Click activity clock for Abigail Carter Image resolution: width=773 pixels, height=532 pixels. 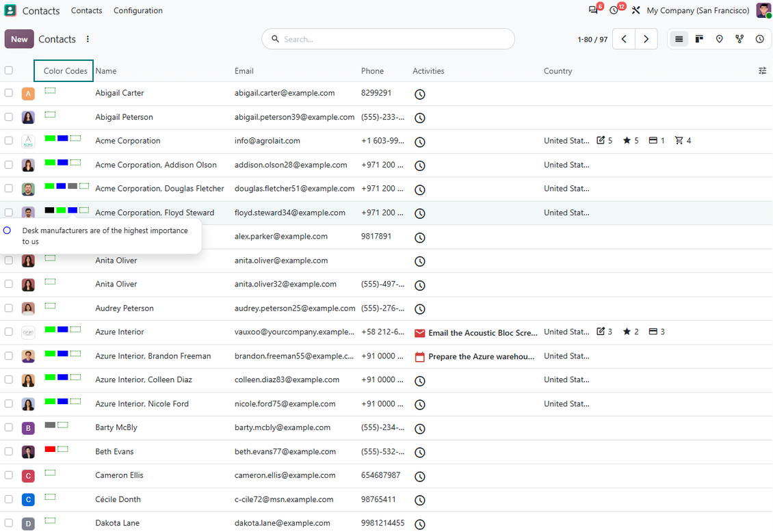point(419,94)
